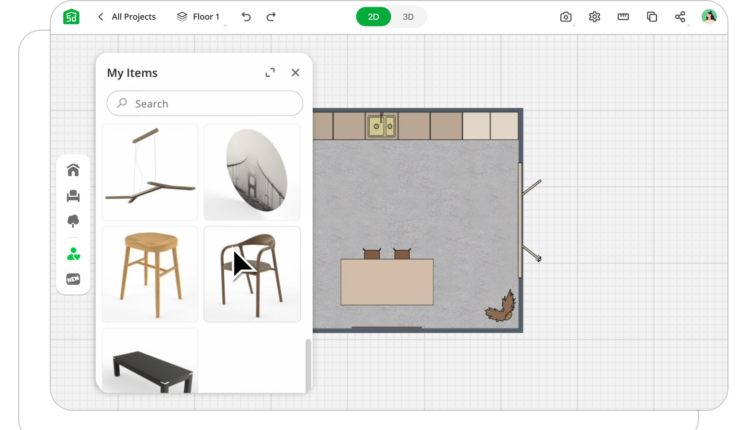Image resolution: width=750 pixels, height=430 pixels.
Task: Click the Planner 5D home logo
Action: pyautogui.click(x=71, y=16)
